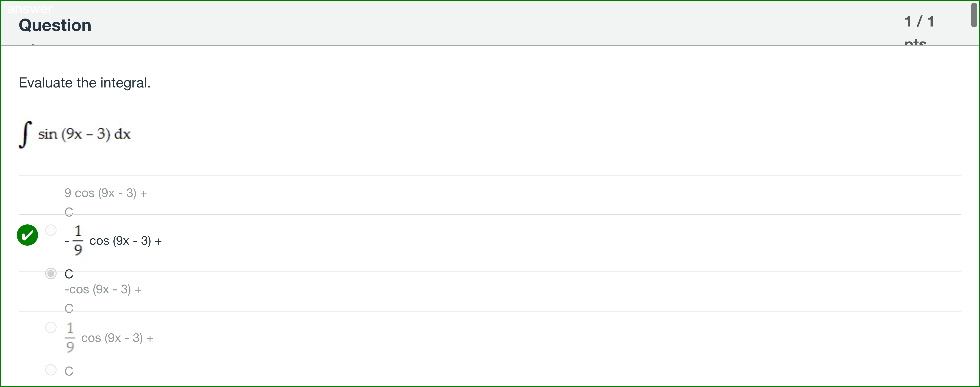Click the dark "cos (9x - 3) +" correct answer text
980x387 pixels.
point(126,241)
